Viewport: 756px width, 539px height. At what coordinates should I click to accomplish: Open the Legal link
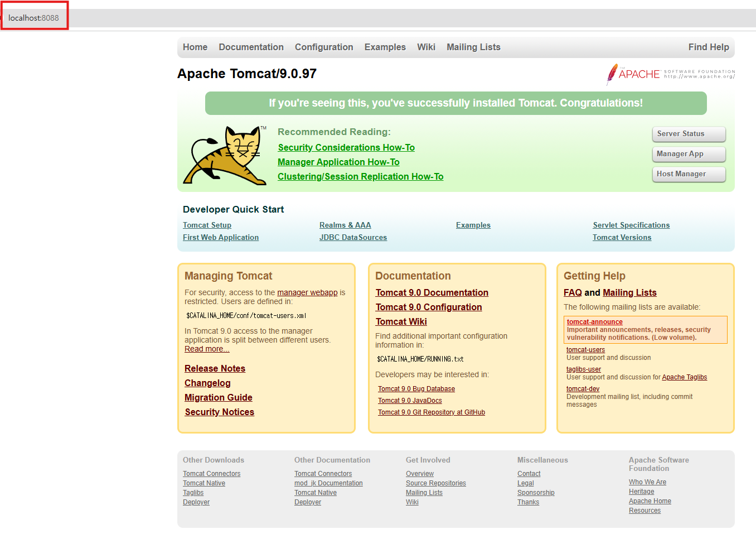point(526,483)
